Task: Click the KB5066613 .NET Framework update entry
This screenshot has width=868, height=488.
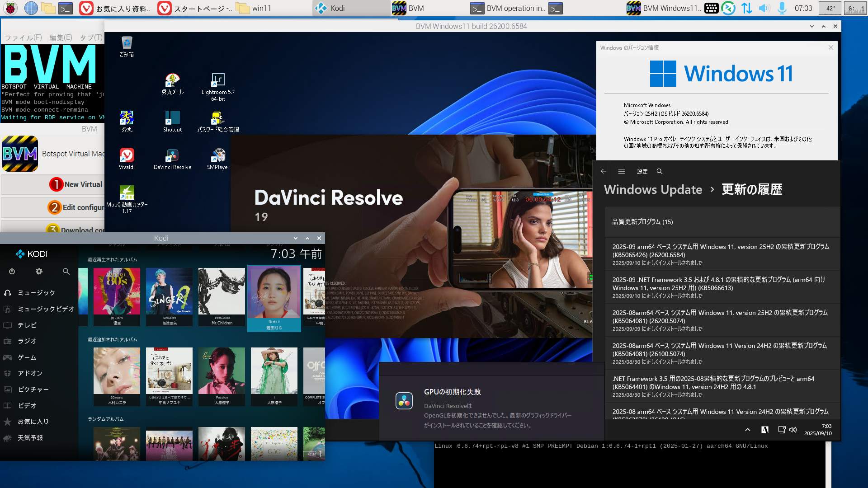Action: (722, 287)
